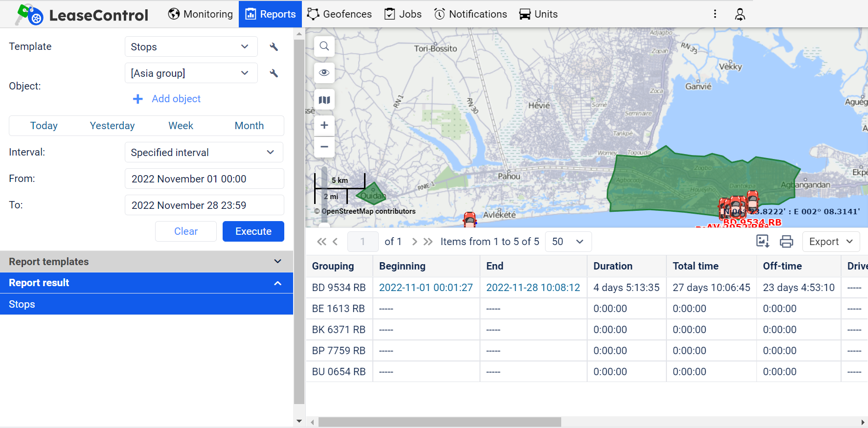Click wrench icon next to Stops template
The height and width of the screenshot is (428, 868).
(x=274, y=47)
